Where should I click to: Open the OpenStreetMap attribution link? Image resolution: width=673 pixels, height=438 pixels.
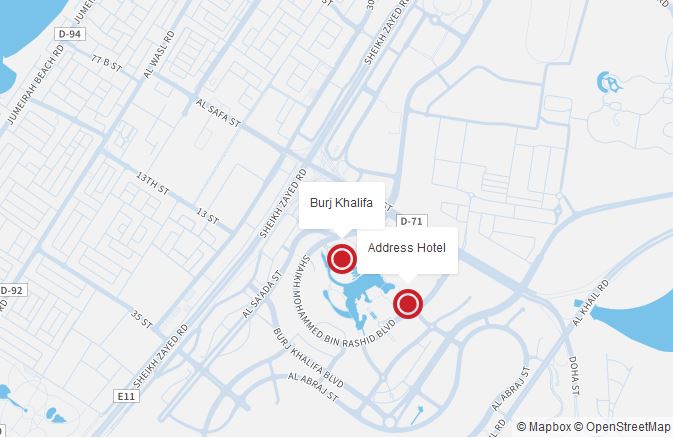click(622, 427)
